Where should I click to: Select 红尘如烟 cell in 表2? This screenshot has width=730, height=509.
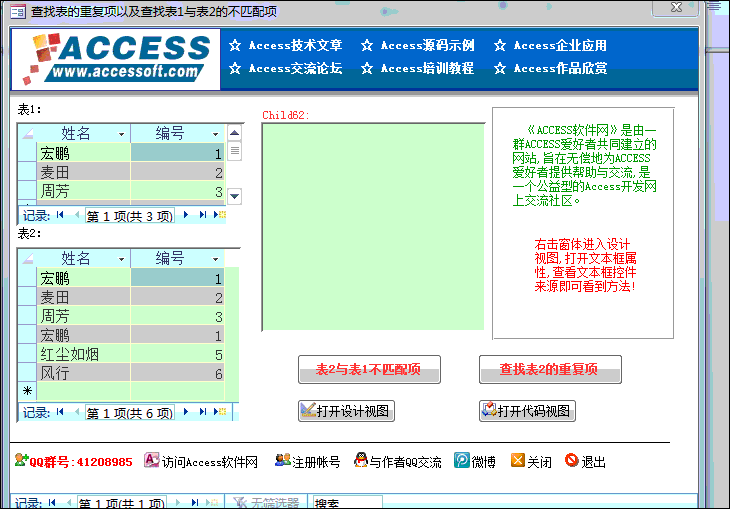coord(83,354)
